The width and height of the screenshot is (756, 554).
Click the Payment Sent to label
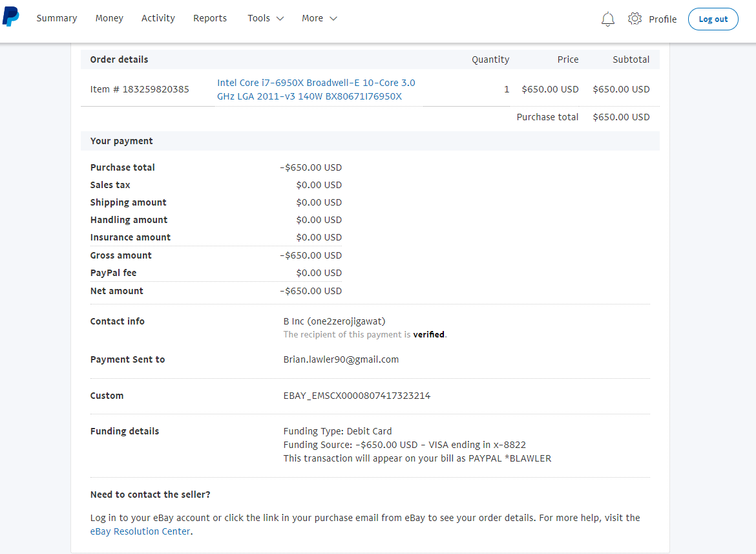127,359
